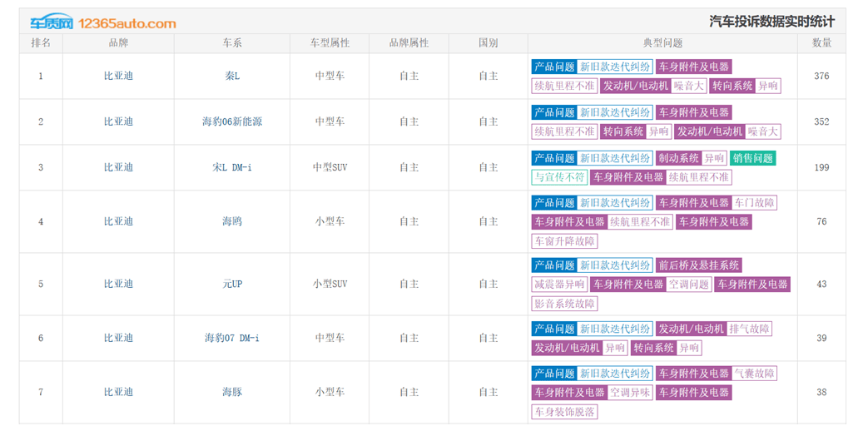Select the 排气故障 tag
The image size is (868, 426).
(x=750, y=329)
